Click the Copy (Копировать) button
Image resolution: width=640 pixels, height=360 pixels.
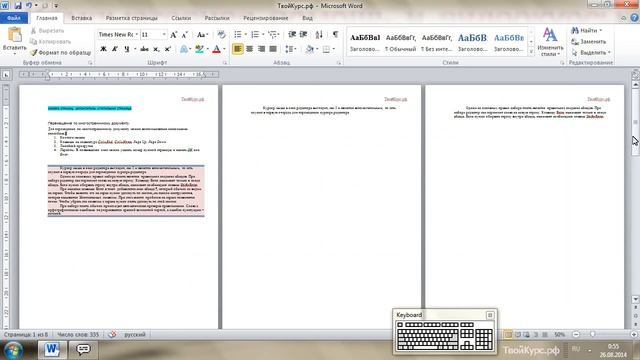[x=51, y=42]
